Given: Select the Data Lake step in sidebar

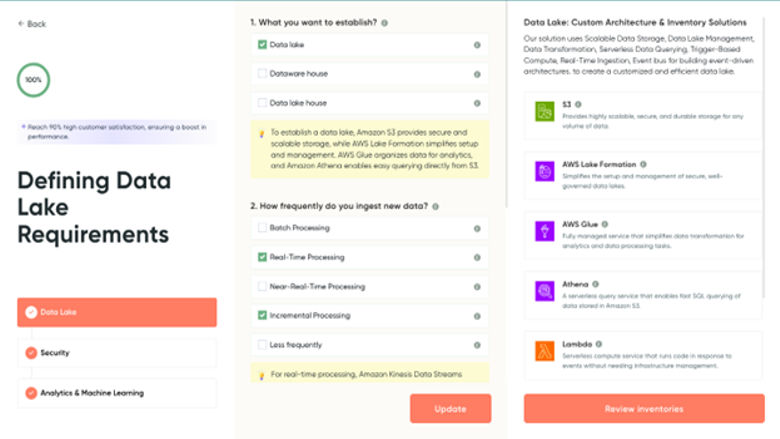Looking at the screenshot, I should [116, 312].
